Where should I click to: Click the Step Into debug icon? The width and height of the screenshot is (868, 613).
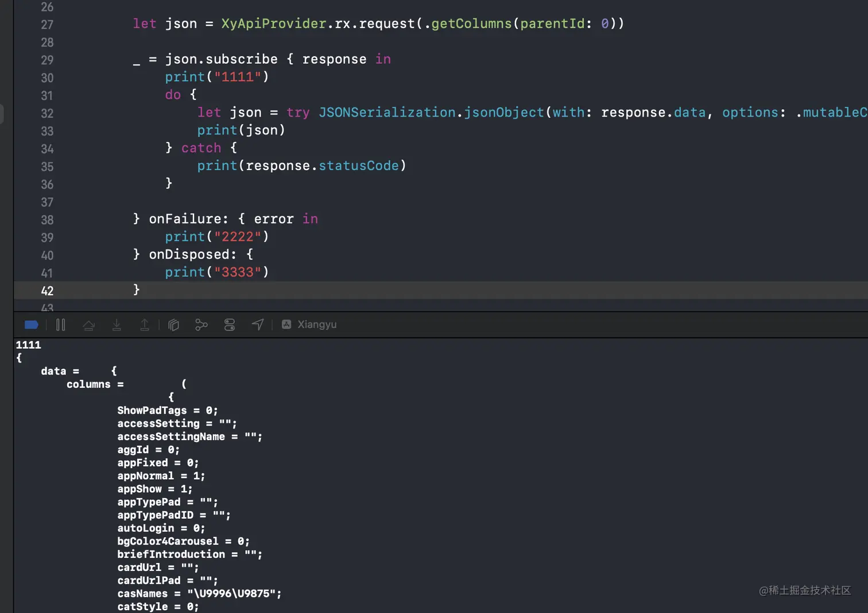(x=117, y=325)
